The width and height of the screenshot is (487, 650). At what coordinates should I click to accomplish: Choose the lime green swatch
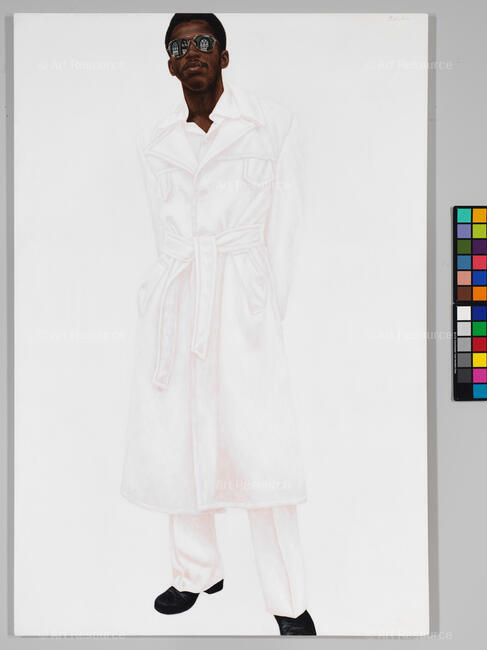click(x=480, y=231)
